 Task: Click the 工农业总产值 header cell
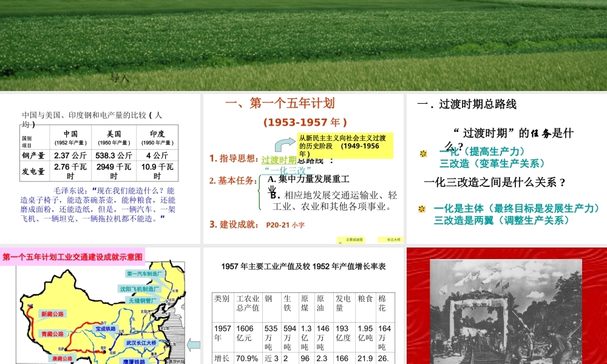coord(248,308)
